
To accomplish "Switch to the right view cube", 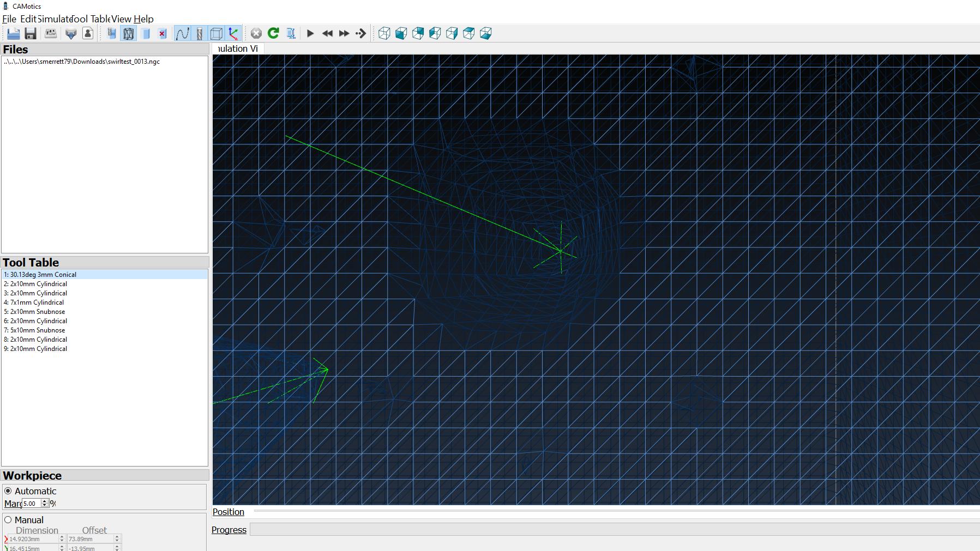I will pos(452,34).
